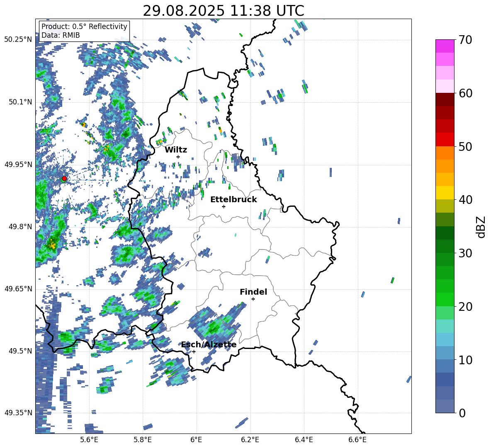The width and height of the screenshot is (491, 448).
Task: Click the cross marker below Ettelbruck
Action: 224,206
